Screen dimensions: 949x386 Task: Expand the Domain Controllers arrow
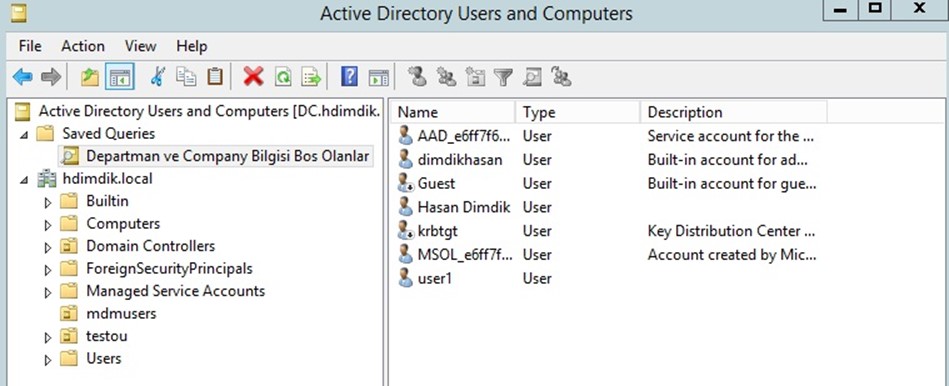[48, 247]
